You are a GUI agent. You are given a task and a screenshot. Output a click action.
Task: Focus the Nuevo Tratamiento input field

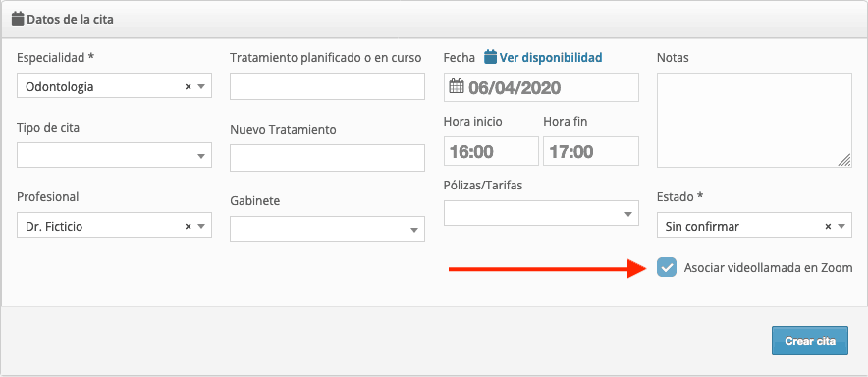pos(327,158)
